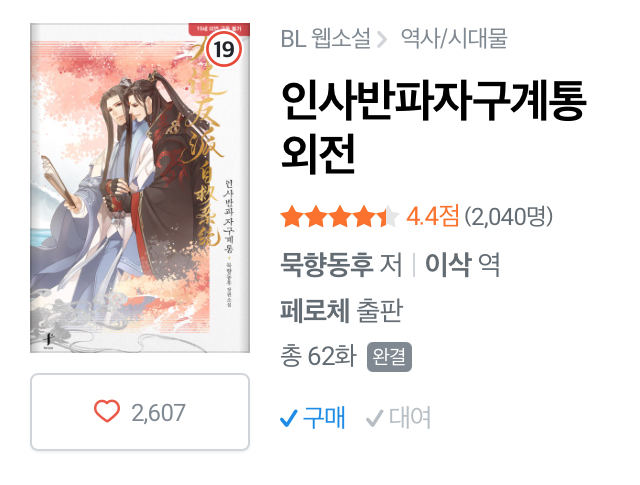Toggle the 대여 rental option
The height and width of the screenshot is (485, 640).
coord(399,418)
